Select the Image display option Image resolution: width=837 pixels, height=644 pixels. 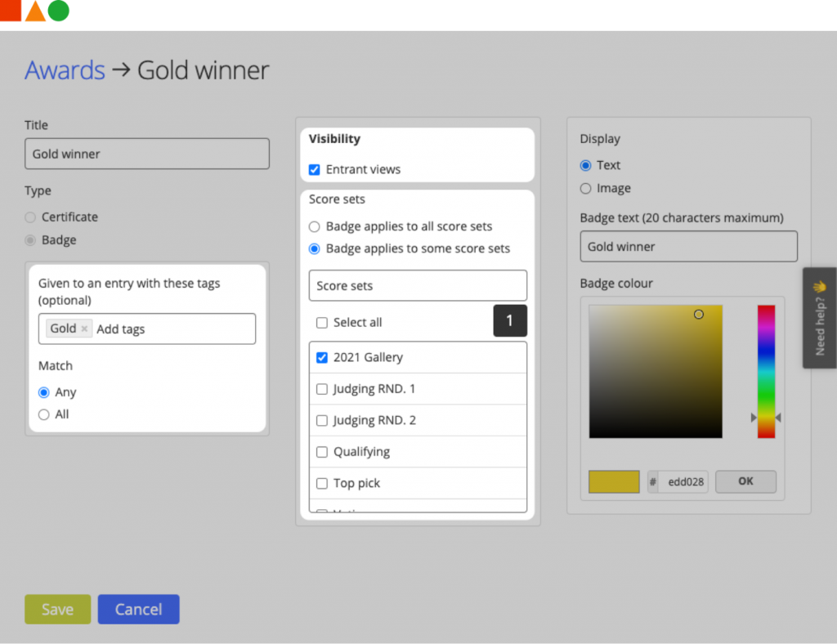[585, 189]
